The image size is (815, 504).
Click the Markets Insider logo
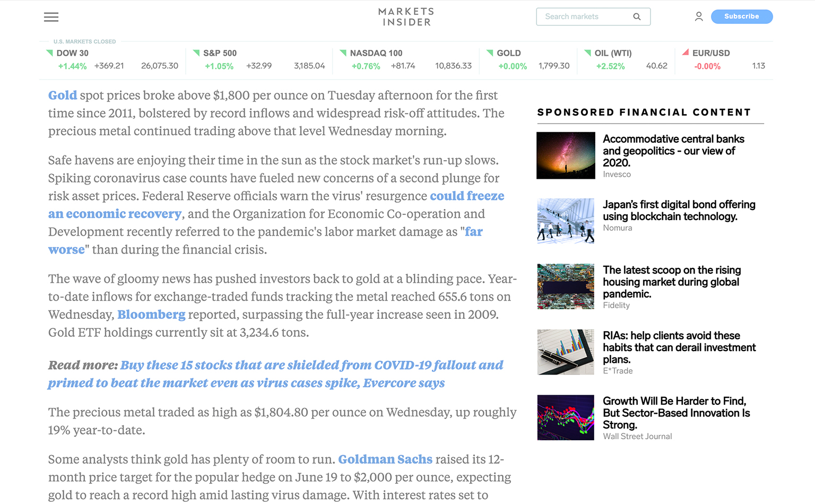pos(406,17)
